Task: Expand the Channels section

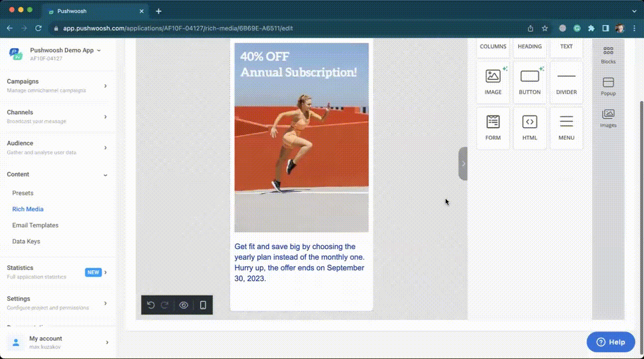Action: point(57,117)
